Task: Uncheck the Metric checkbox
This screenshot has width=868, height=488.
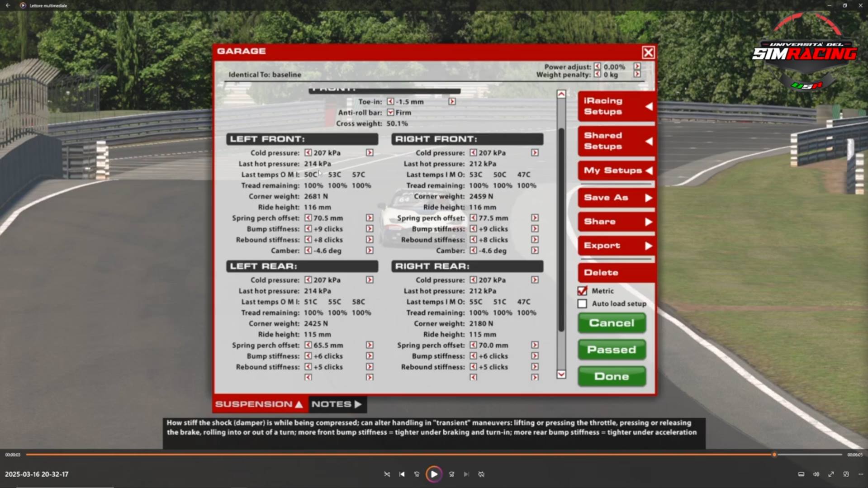Action: click(583, 291)
